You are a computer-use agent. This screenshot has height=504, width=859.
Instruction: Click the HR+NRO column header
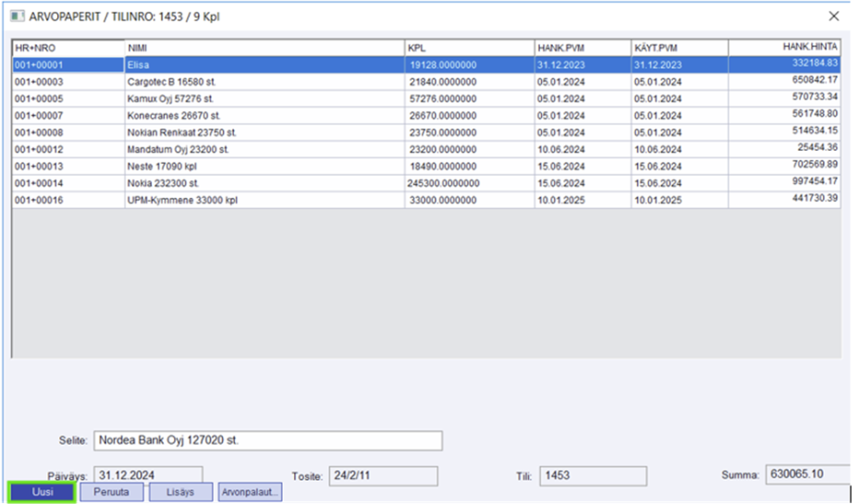(67, 47)
